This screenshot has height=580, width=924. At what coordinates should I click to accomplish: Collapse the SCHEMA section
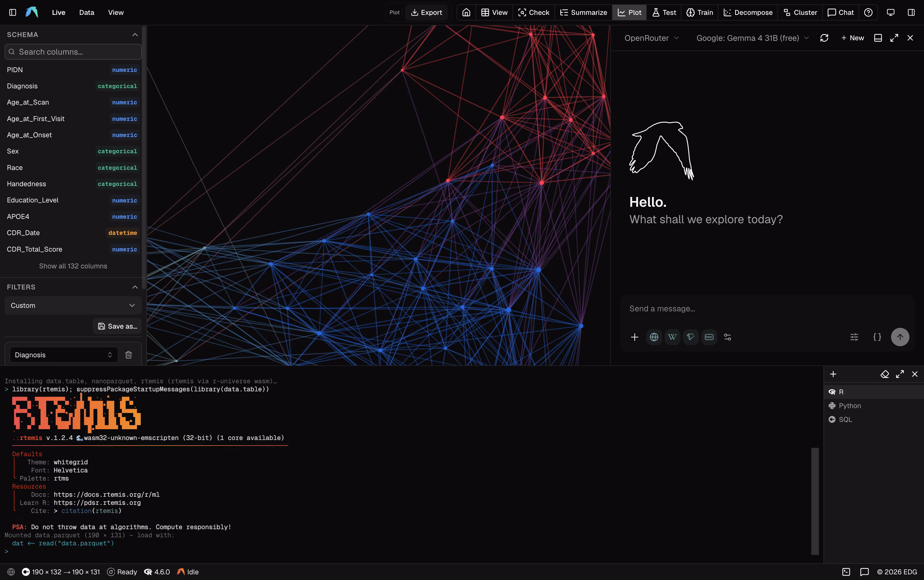(135, 35)
